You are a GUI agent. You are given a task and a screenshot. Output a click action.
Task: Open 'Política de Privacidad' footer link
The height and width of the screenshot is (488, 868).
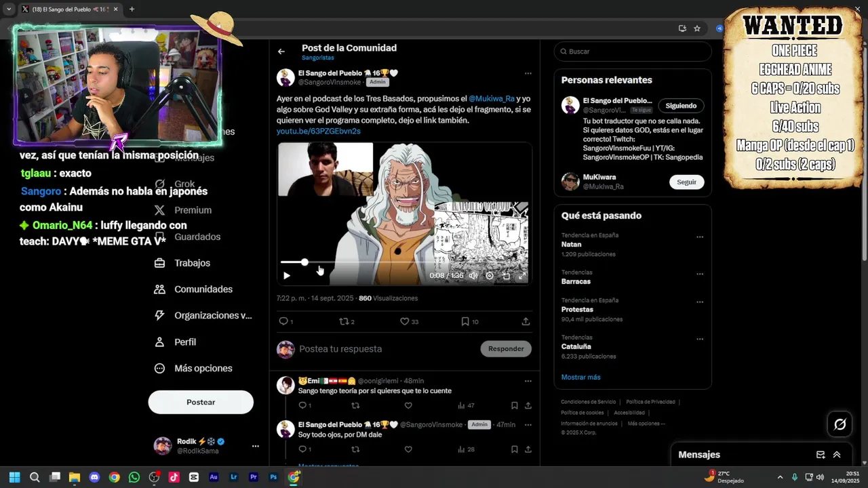(x=650, y=402)
